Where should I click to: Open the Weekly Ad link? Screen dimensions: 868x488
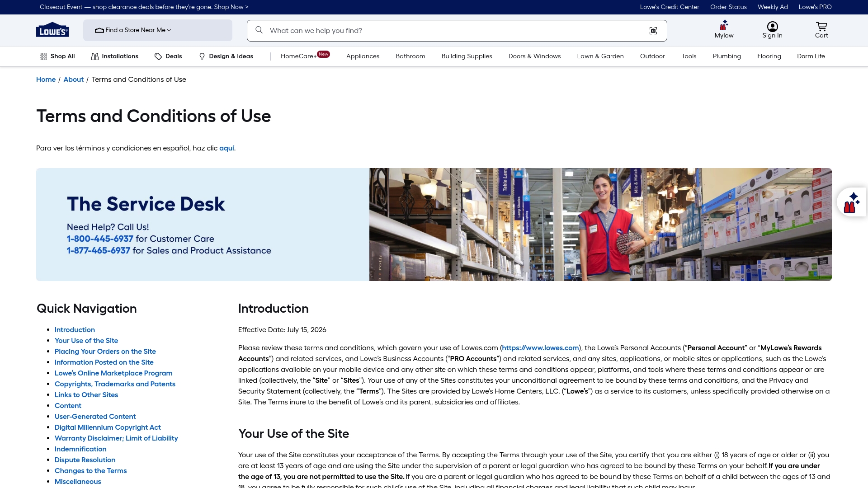point(773,7)
